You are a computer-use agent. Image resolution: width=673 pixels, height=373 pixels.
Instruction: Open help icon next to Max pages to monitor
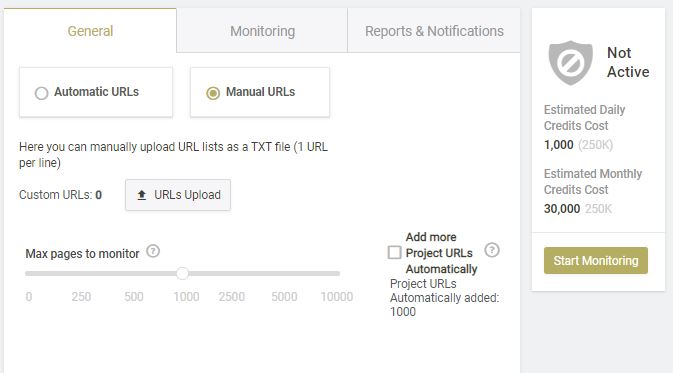coord(153,251)
